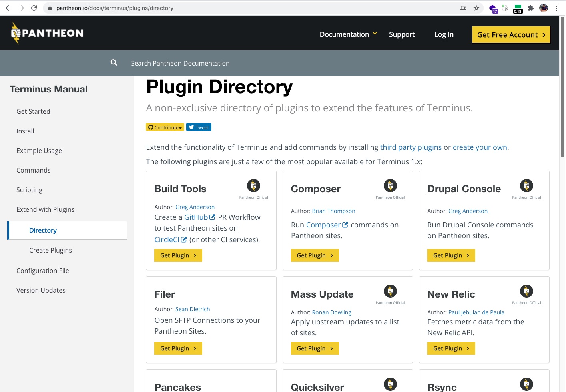The width and height of the screenshot is (566, 392).
Task: Open Version Updates in the sidebar
Action: click(41, 290)
